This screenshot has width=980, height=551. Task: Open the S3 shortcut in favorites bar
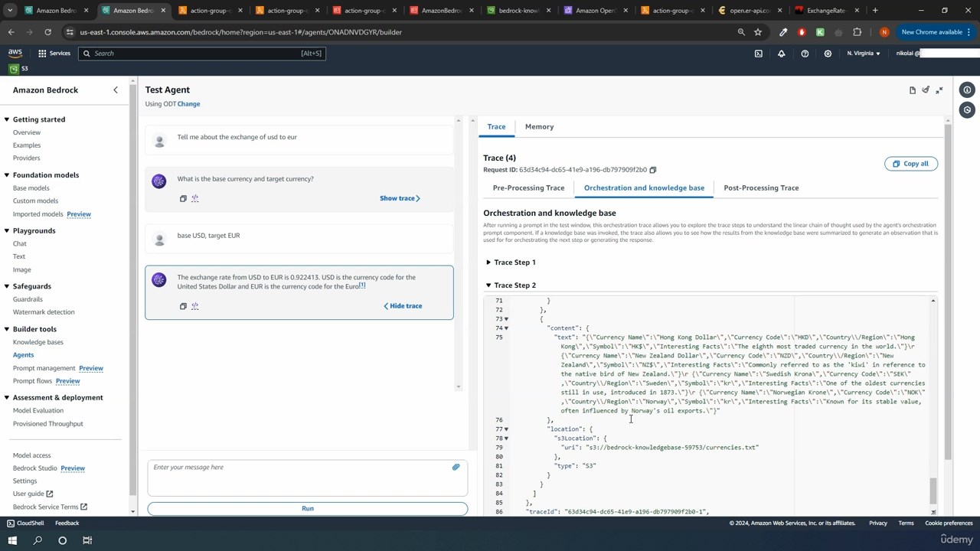click(x=19, y=69)
